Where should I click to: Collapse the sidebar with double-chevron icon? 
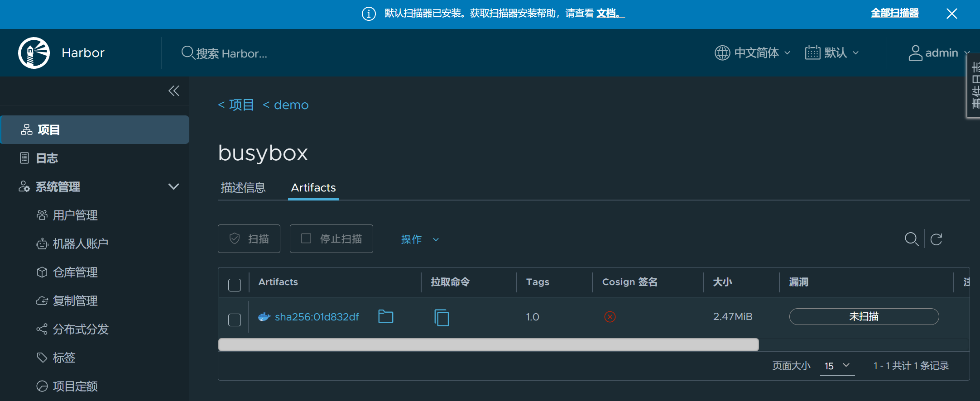pyautogui.click(x=174, y=91)
